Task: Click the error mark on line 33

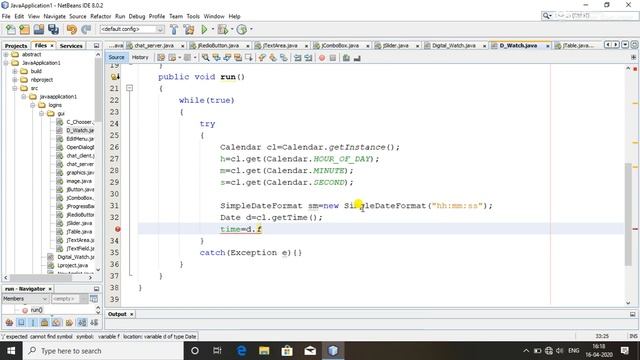Action: (x=118, y=229)
